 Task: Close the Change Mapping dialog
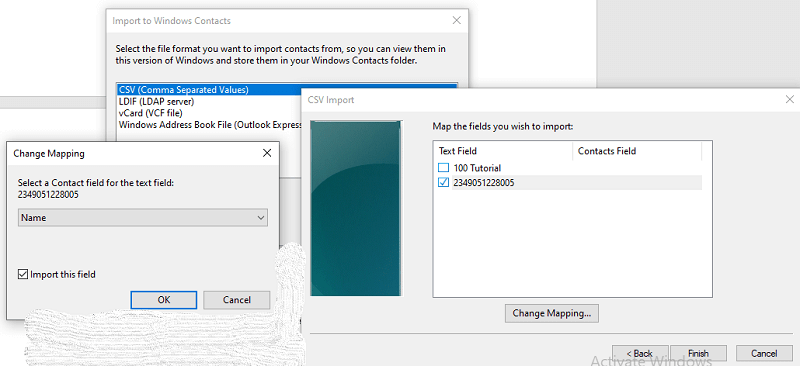pyautogui.click(x=267, y=153)
